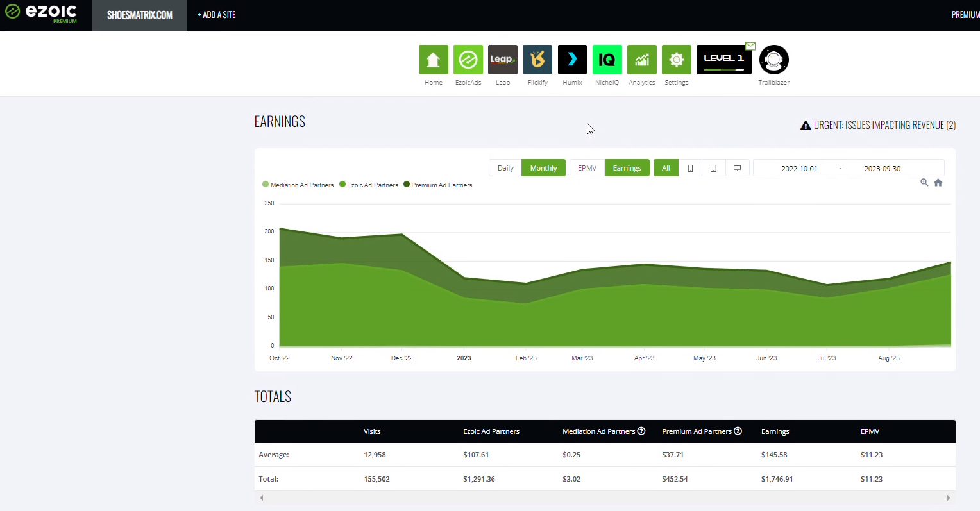Open the Analytics icon
This screenshot has width=980, height=511.
642,60
